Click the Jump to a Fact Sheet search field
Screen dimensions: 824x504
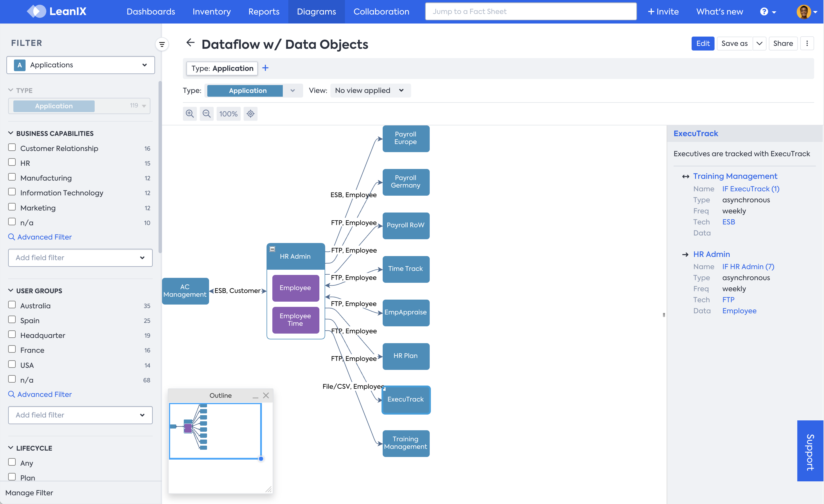click(530, 12)
